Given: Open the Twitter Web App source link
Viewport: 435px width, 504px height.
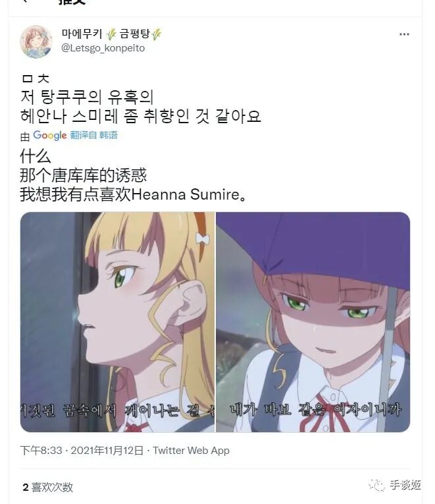Looking at the screenshot, I should pos(191,451).
